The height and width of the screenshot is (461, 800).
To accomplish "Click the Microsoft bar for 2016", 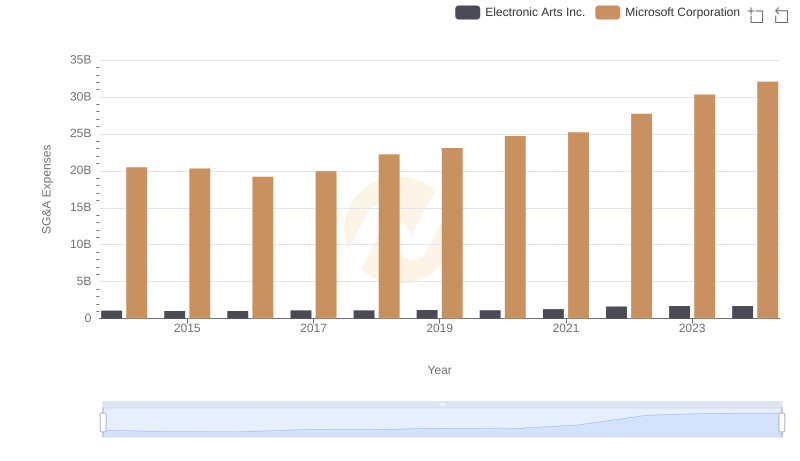I will point(263,247).
